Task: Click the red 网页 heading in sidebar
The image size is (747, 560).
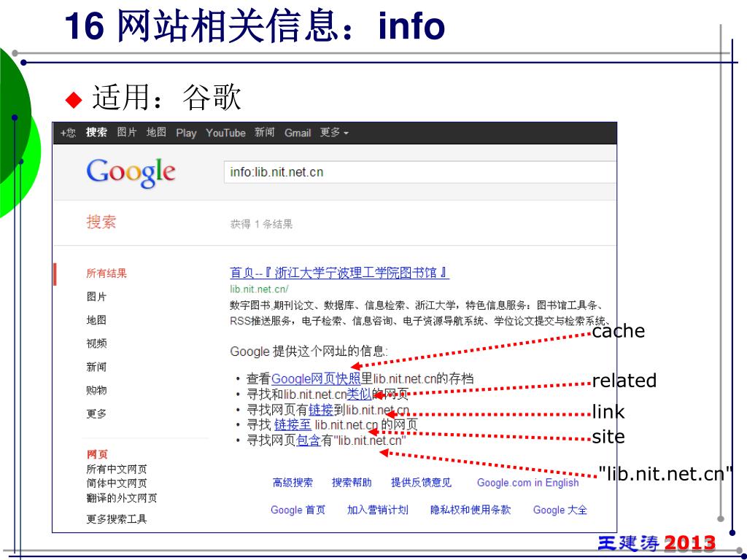Action: 97,454
